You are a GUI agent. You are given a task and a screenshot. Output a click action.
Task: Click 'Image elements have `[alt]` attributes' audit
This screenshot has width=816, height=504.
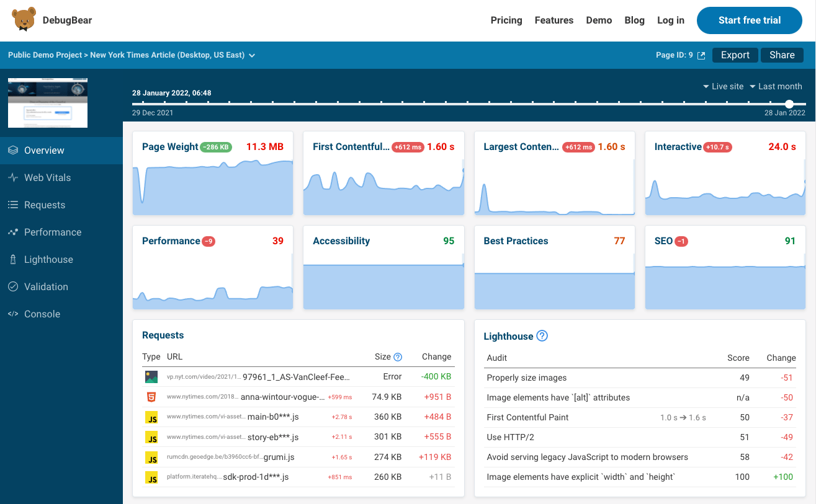[x=640, y=397]
